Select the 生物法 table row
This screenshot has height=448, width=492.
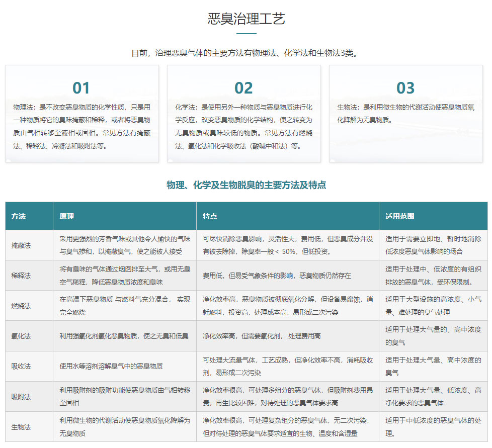247,427
